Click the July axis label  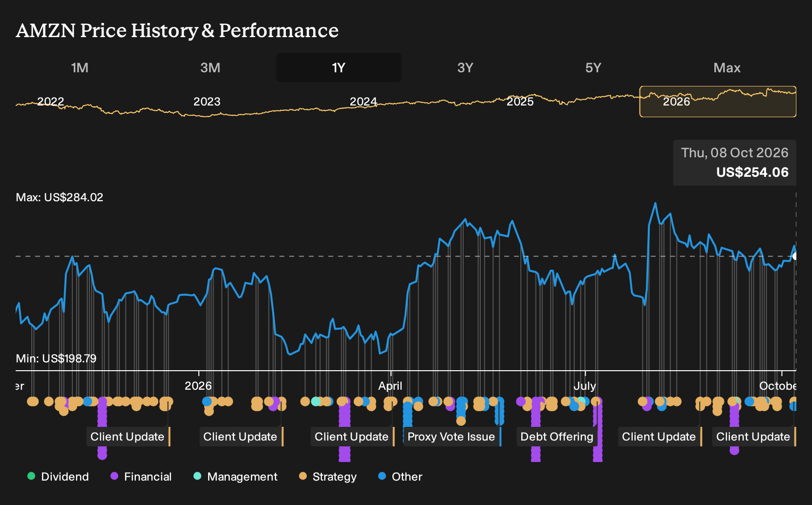point(585,386)
